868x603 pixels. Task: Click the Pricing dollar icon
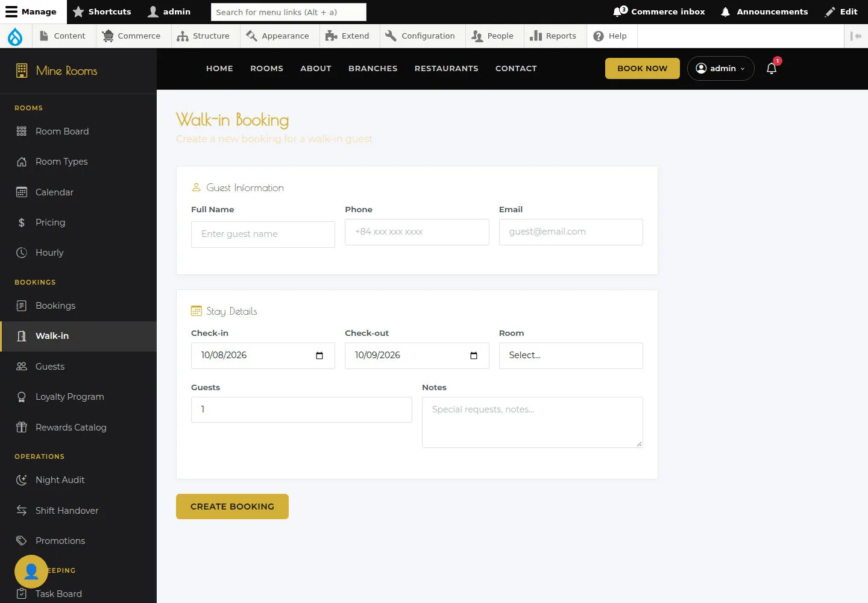(x=22, y=223)
